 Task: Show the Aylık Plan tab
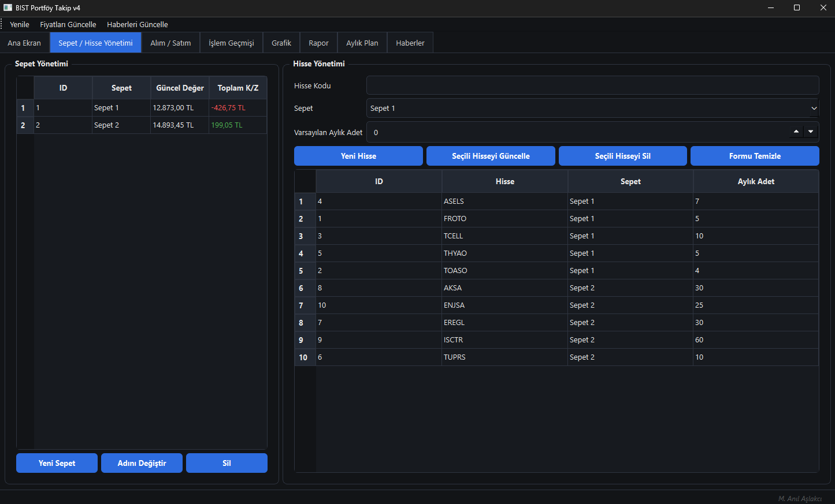click(x=362, y=43)
